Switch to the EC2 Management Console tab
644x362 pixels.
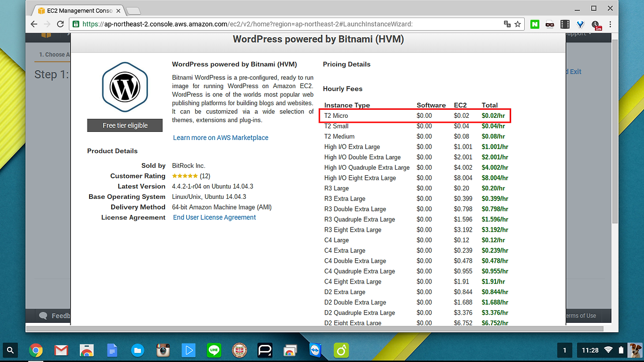point(78,10)
